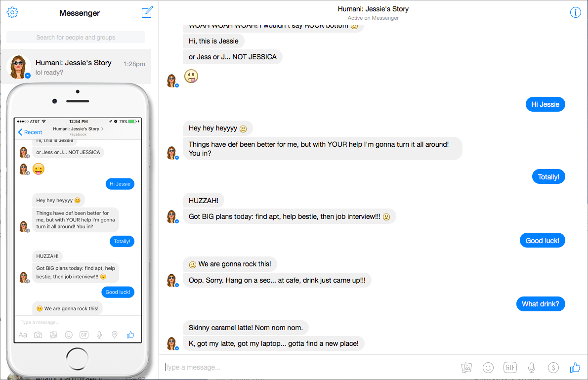Click the 'What drink?' sent bubble

(541, 304)
